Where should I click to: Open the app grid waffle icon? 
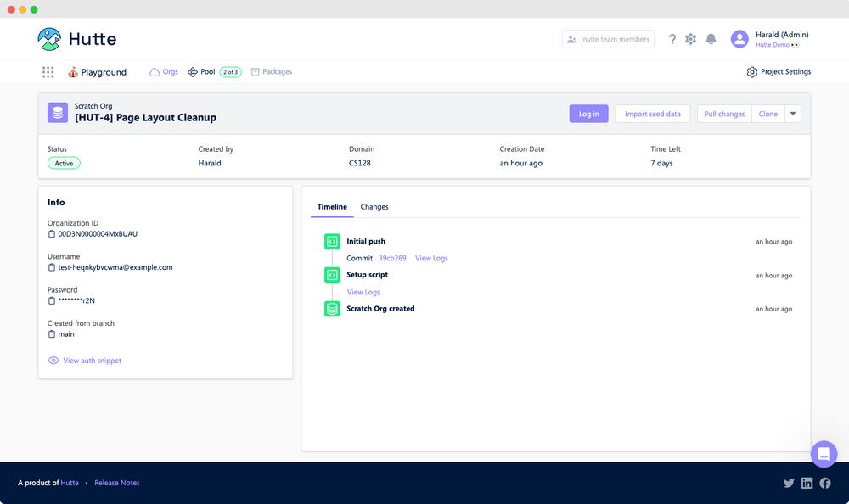pos(48,72)
